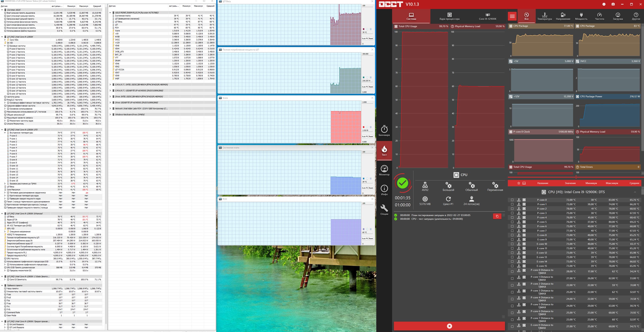The height and width of the screenshot is (332, 644).
Task: Tick the checkbox for the P-core 4 row
Action: click(x=512, y=218)
